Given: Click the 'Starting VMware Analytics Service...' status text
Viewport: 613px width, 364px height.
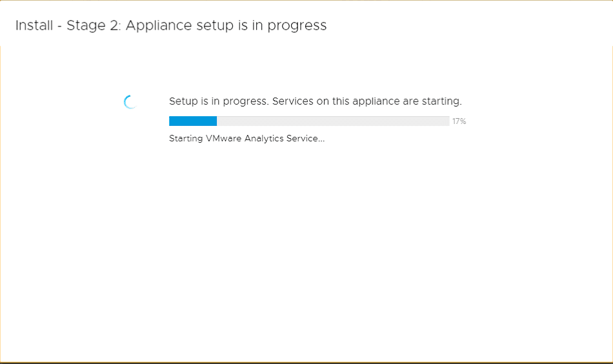Looking at the screenshot, I should (x=246, y=138).
